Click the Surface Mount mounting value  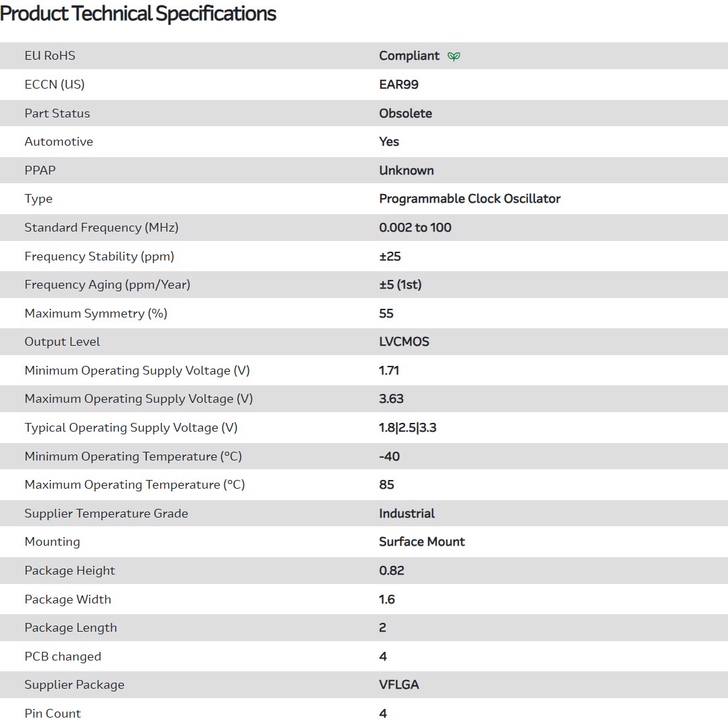pyautogui.click(x=421, y=542)
